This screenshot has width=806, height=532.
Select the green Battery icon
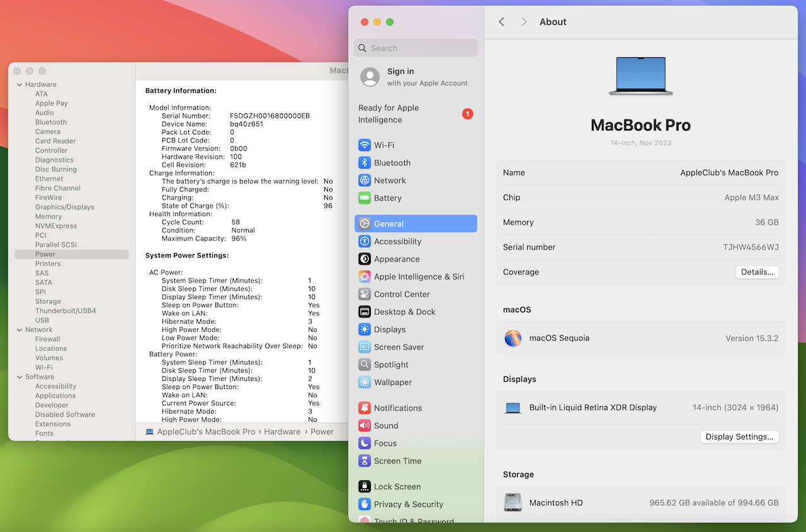[x=365, y=198]
